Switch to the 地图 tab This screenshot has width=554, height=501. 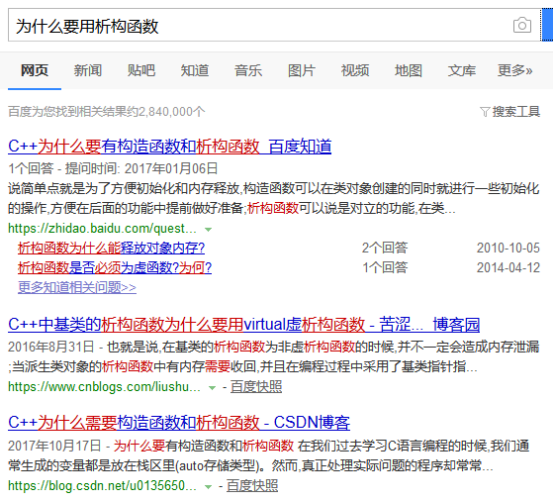[408, 70]
